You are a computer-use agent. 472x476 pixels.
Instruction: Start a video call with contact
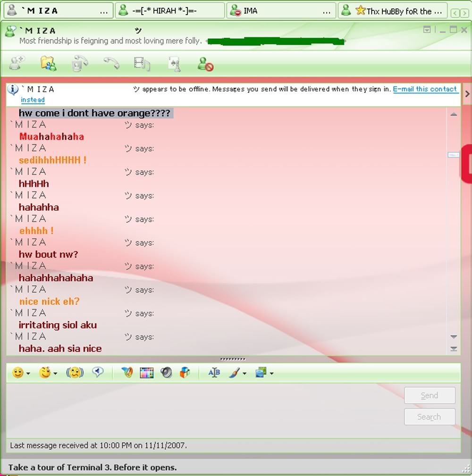pos(80,63)
